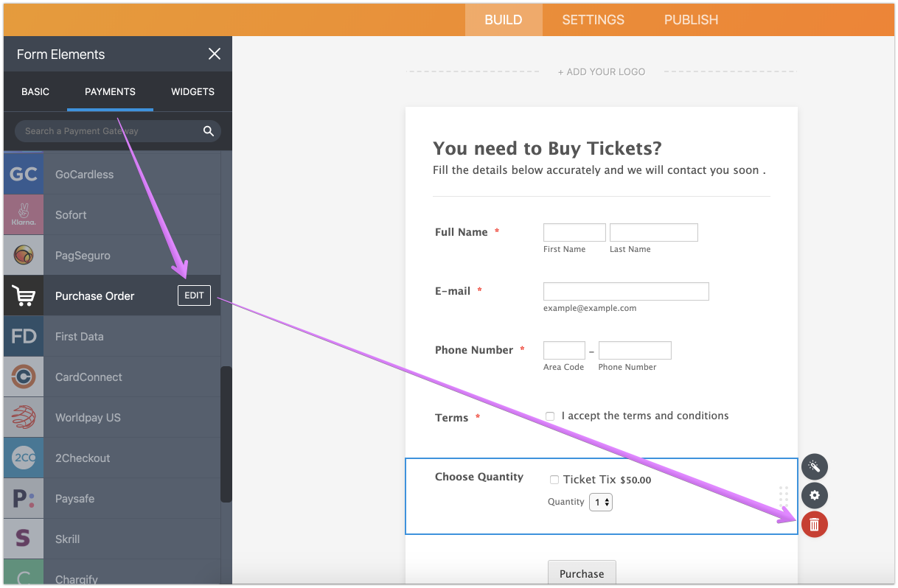Open the gear settings for Choose Quantity

tap(815, 495)
